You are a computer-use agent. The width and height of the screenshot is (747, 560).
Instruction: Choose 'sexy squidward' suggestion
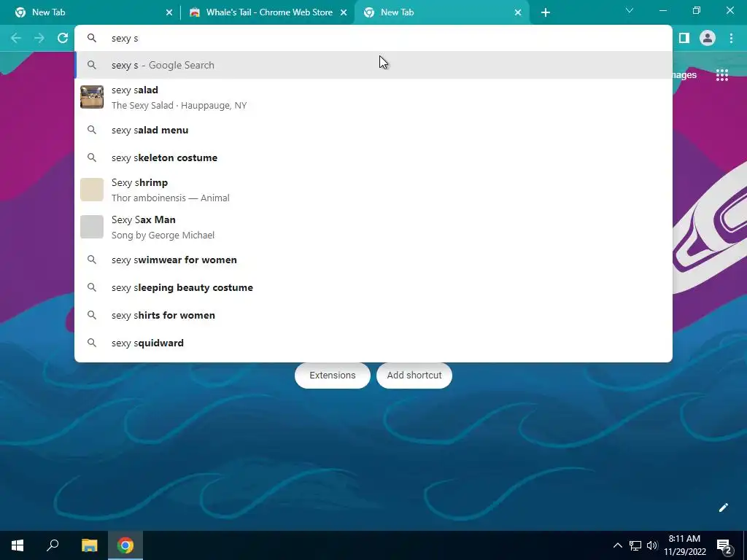pos(373,343)
